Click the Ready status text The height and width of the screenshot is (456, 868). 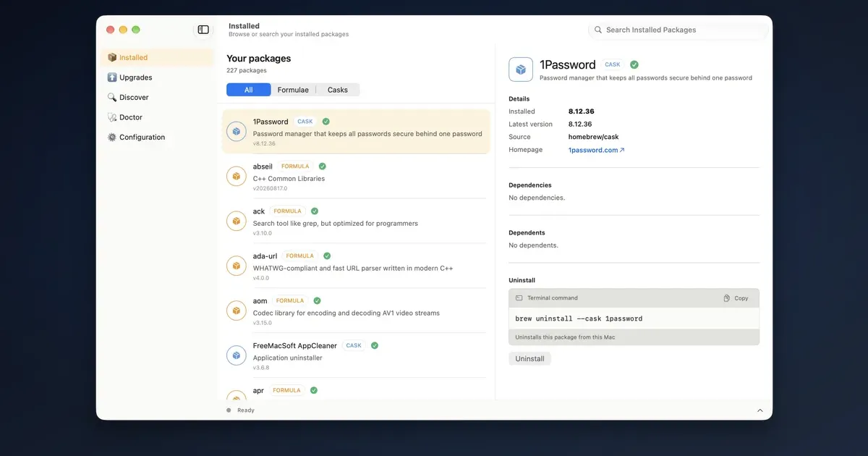246,410
